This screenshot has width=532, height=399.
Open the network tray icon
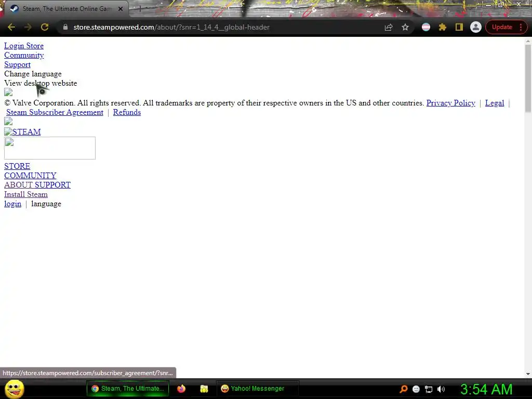coord(429,389)
